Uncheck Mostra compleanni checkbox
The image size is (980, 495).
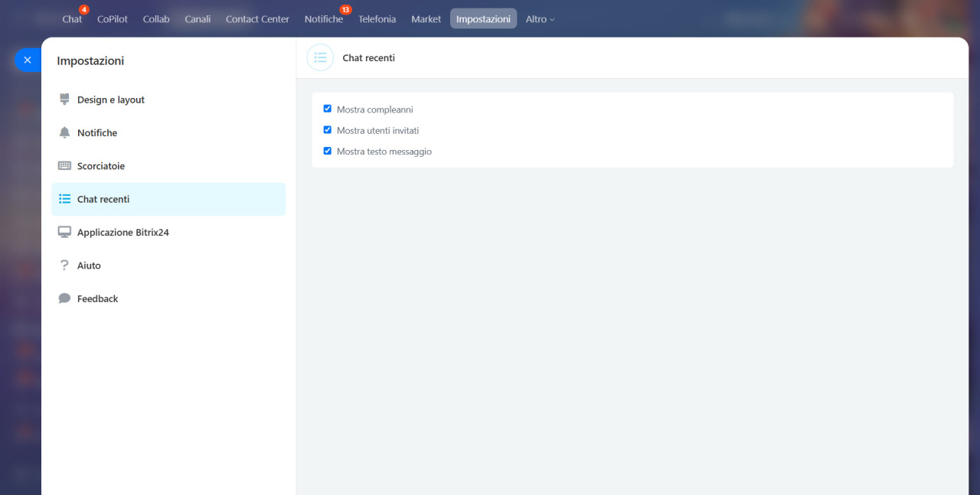328,109
